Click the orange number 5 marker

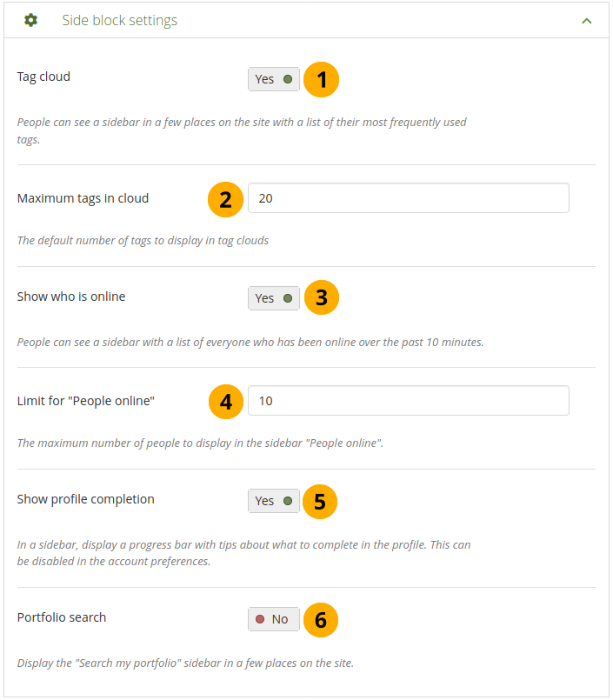(x=321, y=501)
